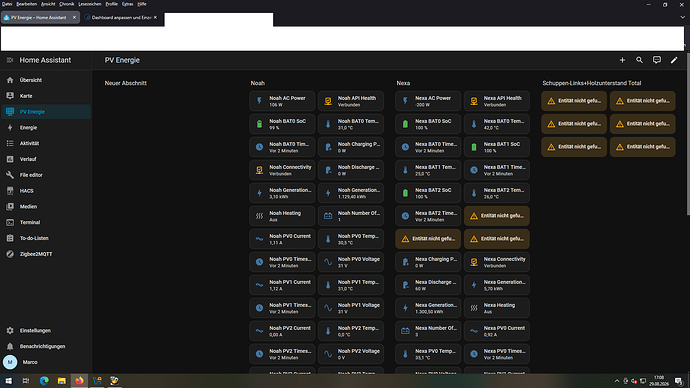Click the Noah AC Power lightning icon
The image size is (690, 388).
(x=260, y=101)
